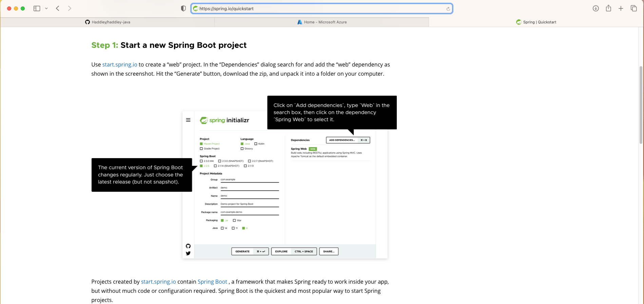Follow the Spring Boot hyperlink
Screen dimensions: 644x304
click(212, 282)
